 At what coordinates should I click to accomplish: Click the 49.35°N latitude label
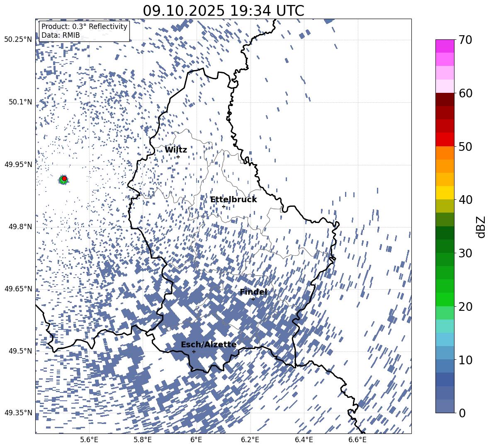pyautogui.click(x=18, y=413)
